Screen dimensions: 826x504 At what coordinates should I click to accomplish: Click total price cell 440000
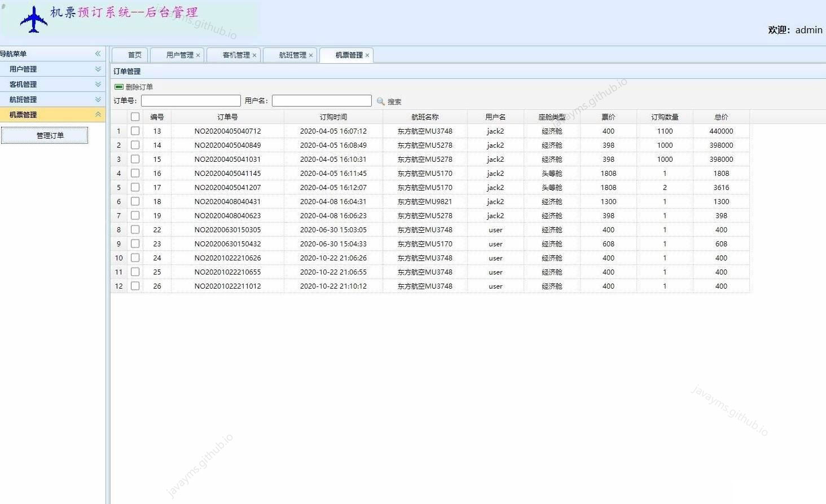point(721,131)
